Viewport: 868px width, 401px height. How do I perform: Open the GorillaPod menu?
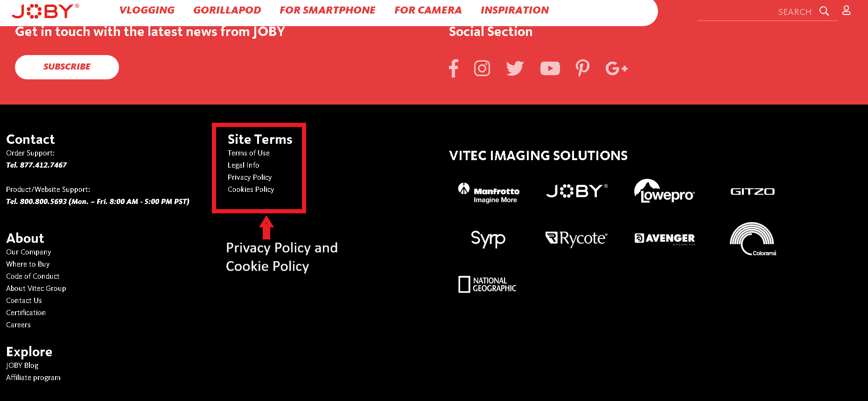pos(227,10)
